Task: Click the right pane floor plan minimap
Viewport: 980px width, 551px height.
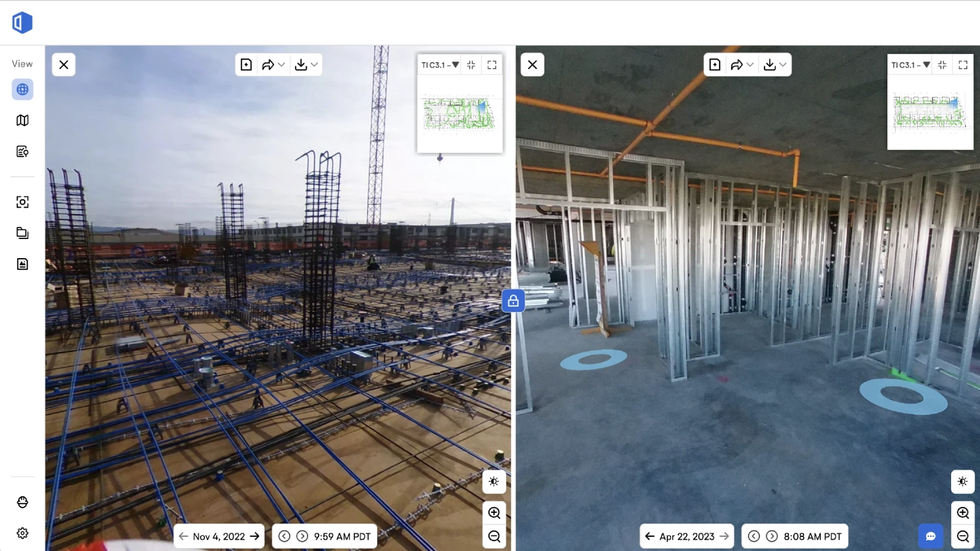Action: [930, 112]
